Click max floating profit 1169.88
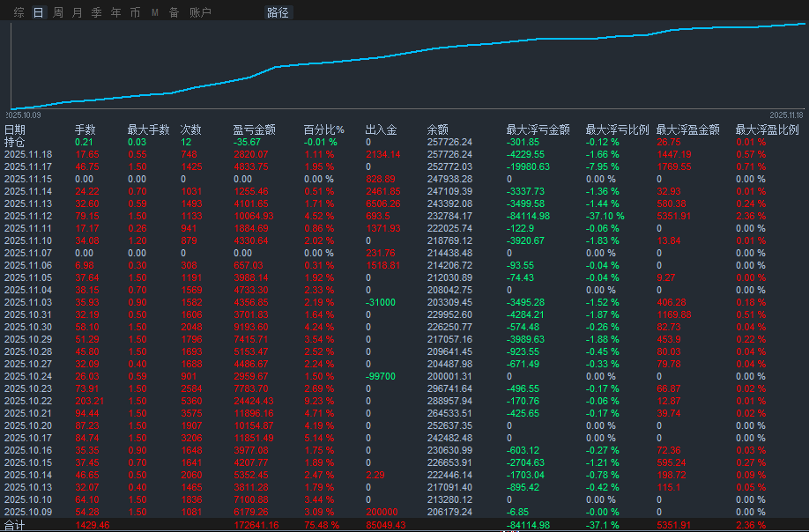 coord(674,314)
